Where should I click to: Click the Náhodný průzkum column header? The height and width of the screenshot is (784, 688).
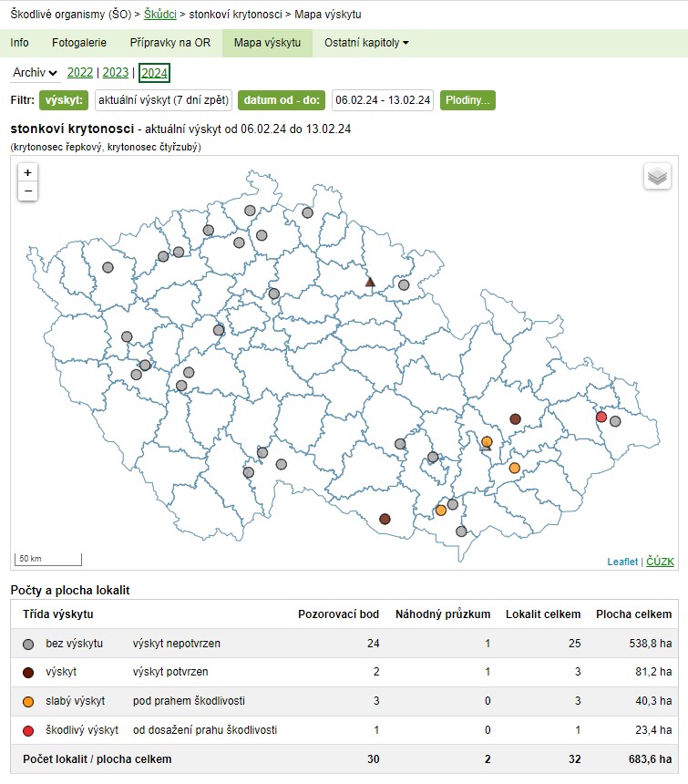click(x=443, y=614)
